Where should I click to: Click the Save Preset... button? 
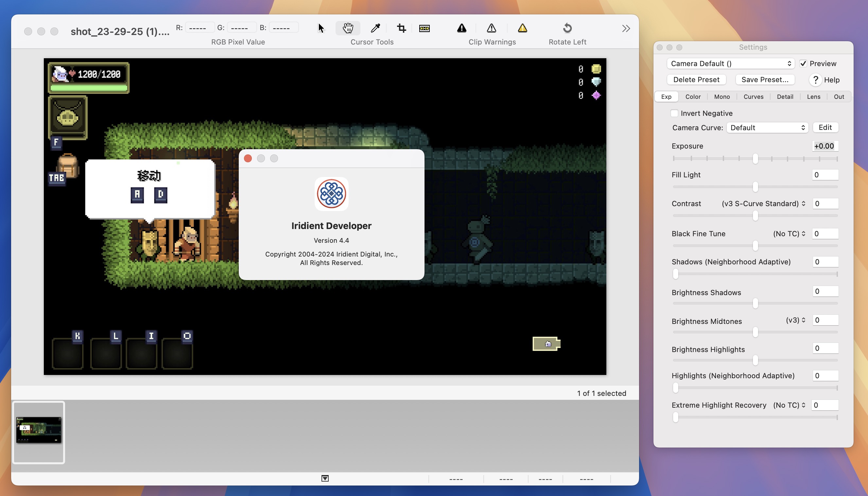coord(765,80)
